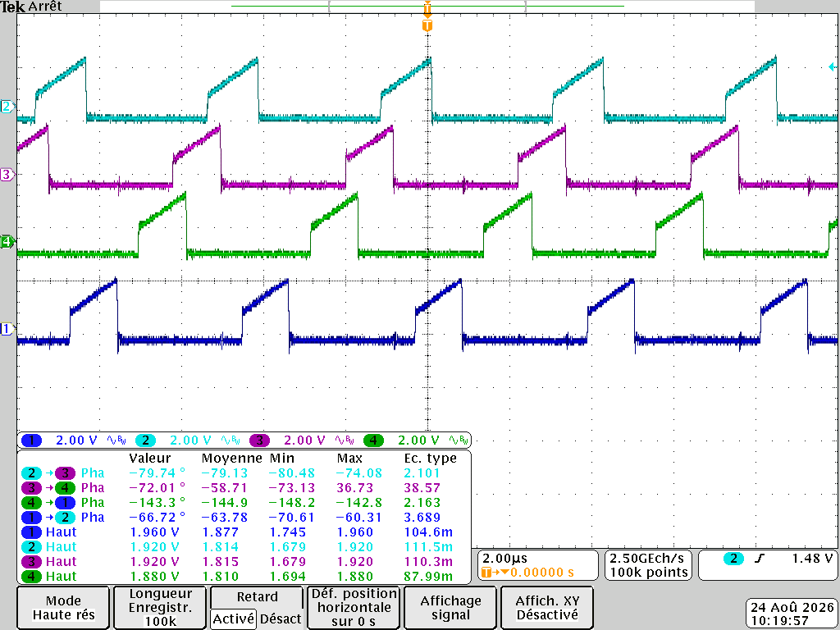Click the Tek Arrêt acquisition status
Image resolution: width=840 pixels, height=630 pixels.
[32, 7]
